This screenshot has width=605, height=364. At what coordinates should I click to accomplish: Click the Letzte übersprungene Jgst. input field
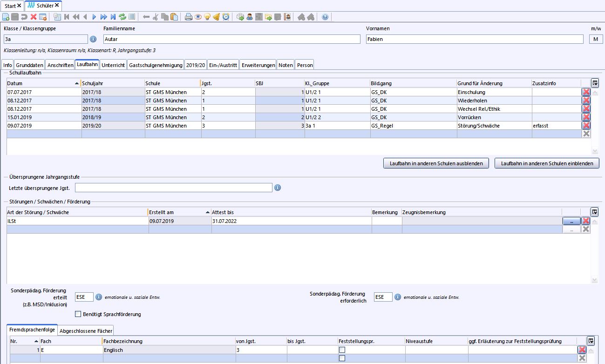click(x=173, y=188)
